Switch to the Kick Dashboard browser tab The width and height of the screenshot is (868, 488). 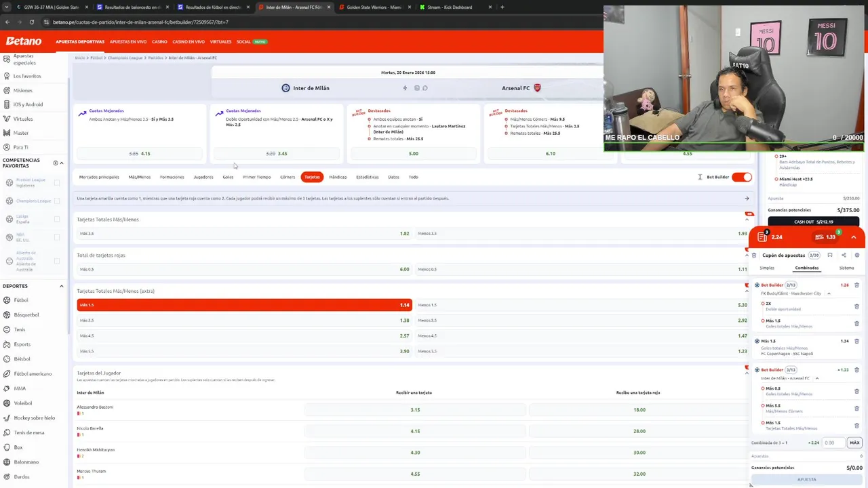coord(451,7)
